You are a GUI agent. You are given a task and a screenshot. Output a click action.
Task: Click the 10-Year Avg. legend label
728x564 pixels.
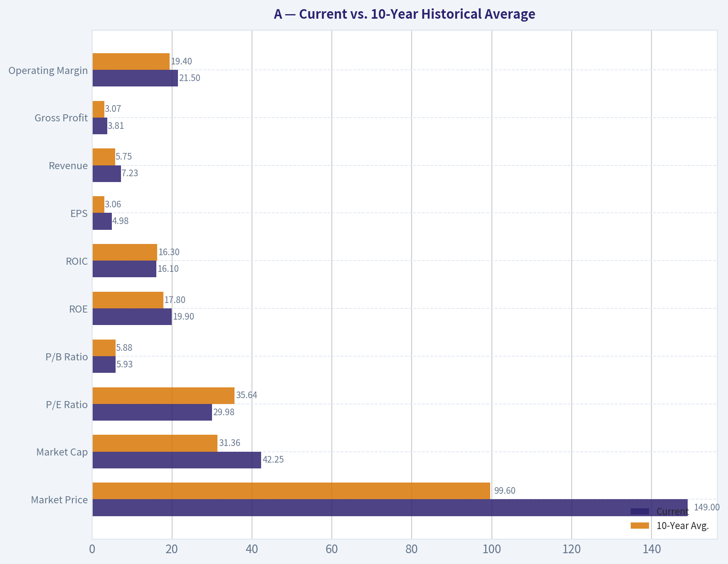683,526
